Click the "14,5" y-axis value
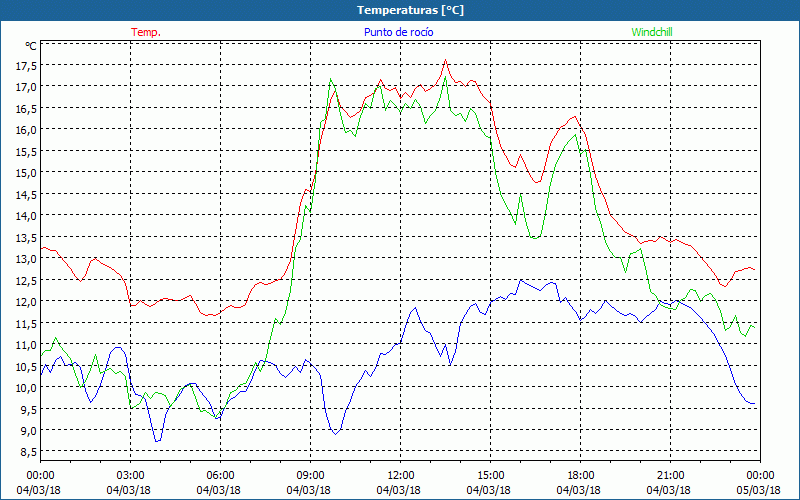 [x=26, y=194]
